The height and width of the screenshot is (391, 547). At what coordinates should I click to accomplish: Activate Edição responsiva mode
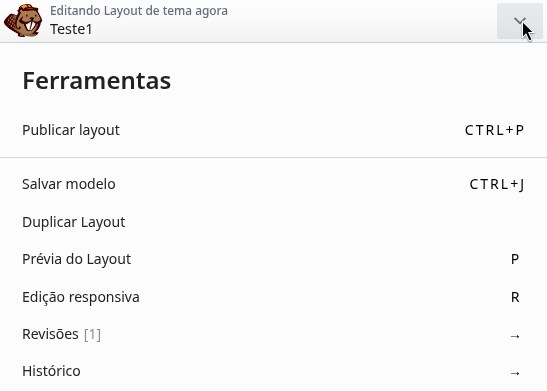(274, 297)
